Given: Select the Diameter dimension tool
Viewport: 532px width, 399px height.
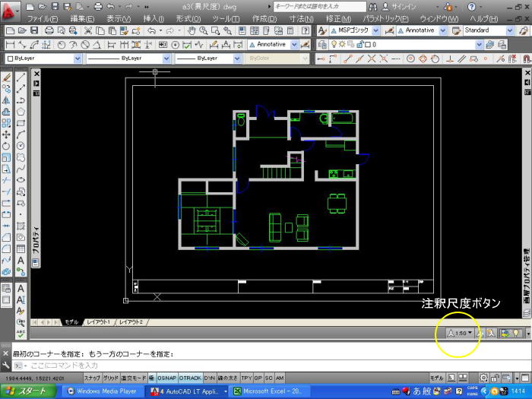Looking at the screenshot, I should tap(85, 45).
